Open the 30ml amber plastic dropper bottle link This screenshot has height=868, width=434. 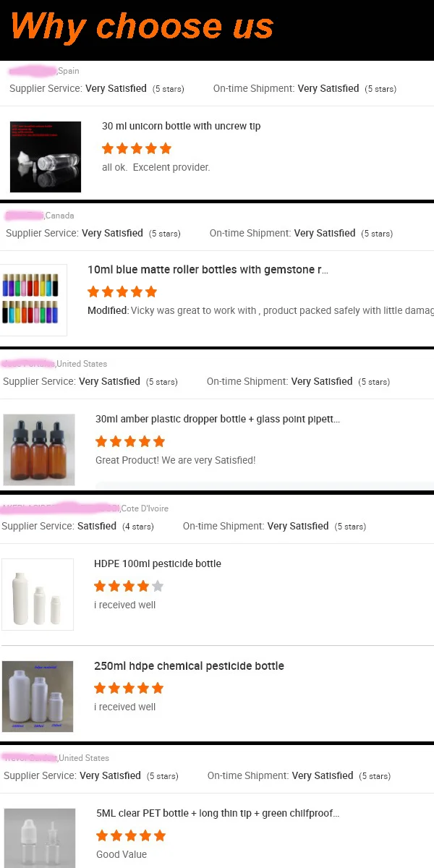217,419
